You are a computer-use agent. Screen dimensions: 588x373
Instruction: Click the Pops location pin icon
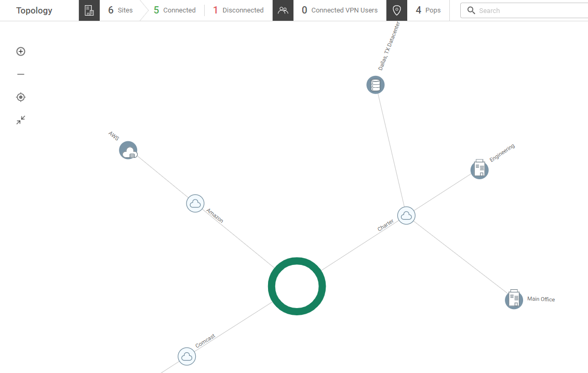click(396, 10)
